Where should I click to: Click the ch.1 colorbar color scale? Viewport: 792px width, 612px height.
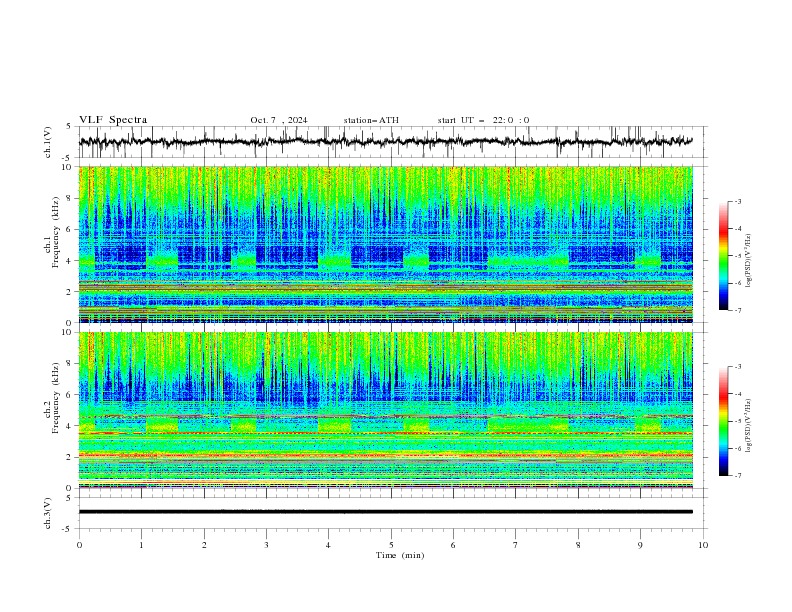pos(723,256)
